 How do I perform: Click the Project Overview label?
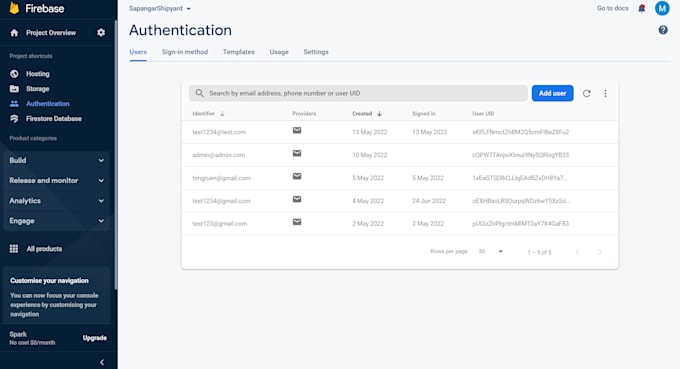[51, 33]
